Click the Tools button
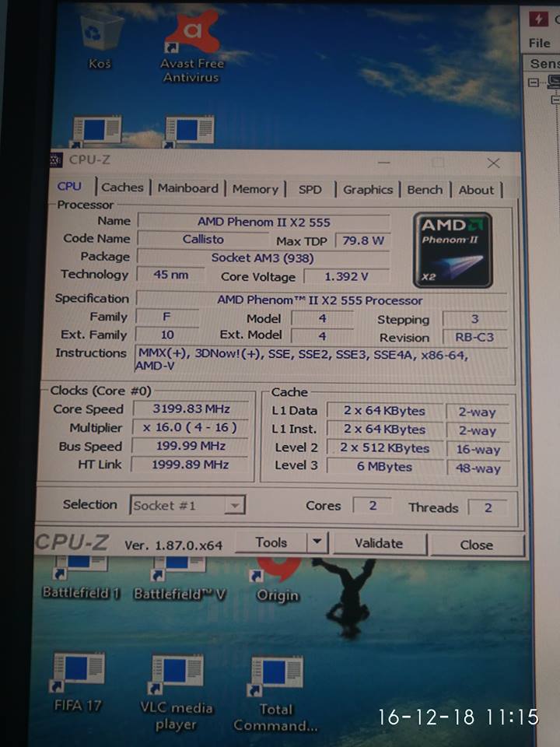560x747 pixels. (271, 542)
